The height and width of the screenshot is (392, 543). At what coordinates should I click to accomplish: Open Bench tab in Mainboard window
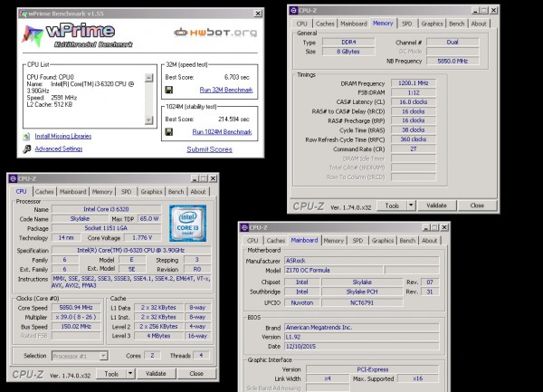pyautogui.click(x=407, y=240)
